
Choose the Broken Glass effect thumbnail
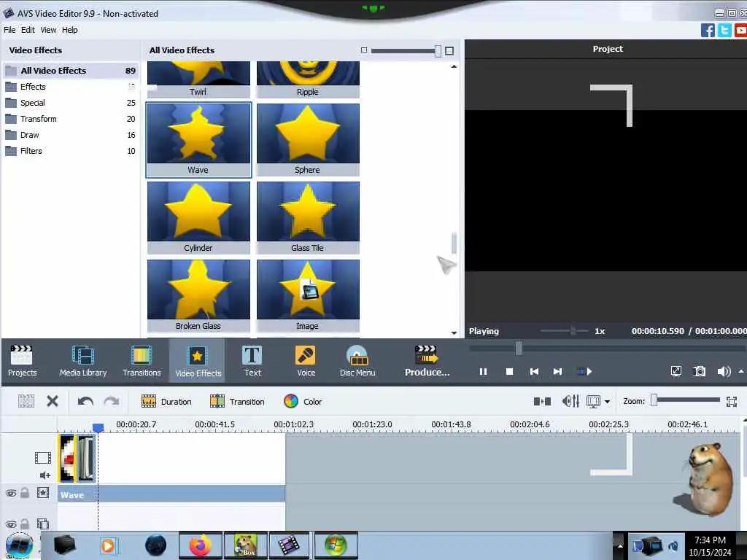coord(198,296)
